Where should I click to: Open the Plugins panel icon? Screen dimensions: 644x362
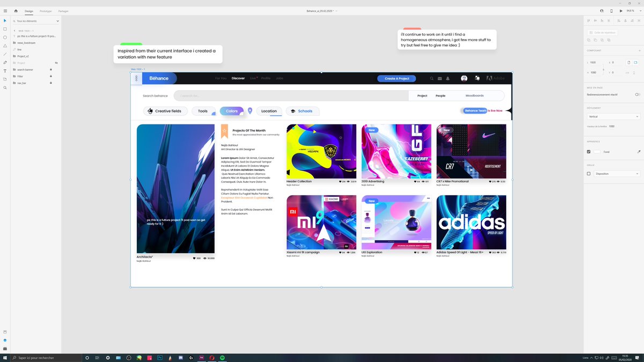5,349
